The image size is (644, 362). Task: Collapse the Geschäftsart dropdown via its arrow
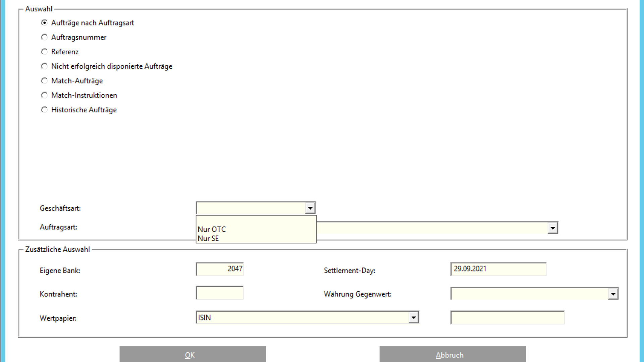pos(310,208)
